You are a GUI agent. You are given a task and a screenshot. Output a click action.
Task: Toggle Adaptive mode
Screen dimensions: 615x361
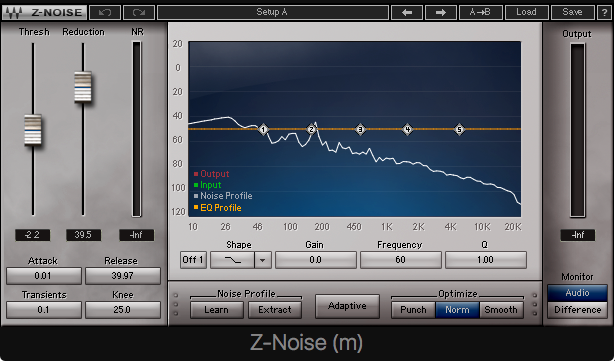pyautogui.click(x=347, y=306)
